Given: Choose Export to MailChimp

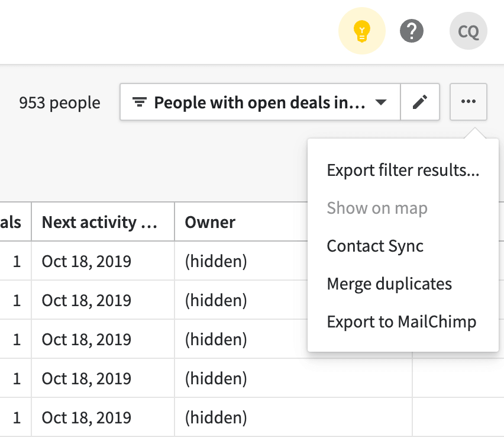Looking at the screenshot, I should (402, 322).
